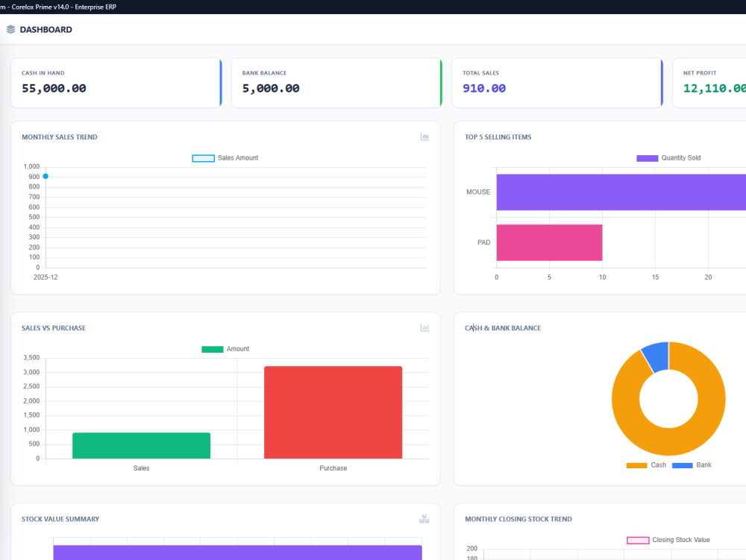Click the 910.00 total sales value
Screen dimensions: 746x560
[484, 89]
